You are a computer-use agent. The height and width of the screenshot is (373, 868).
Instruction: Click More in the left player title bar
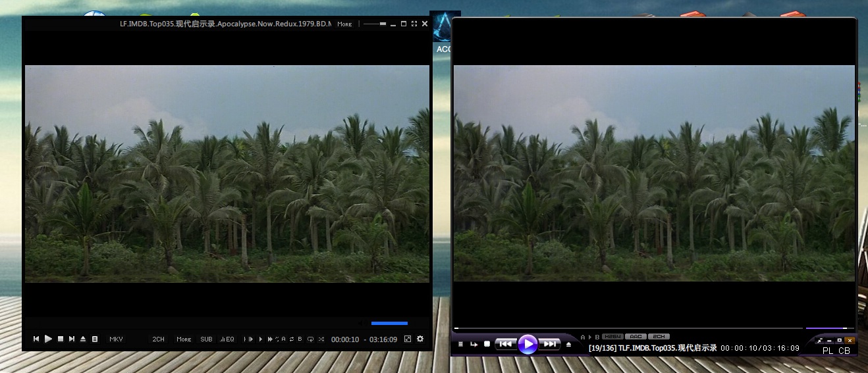pyautogui.click(x=344, y=24)
